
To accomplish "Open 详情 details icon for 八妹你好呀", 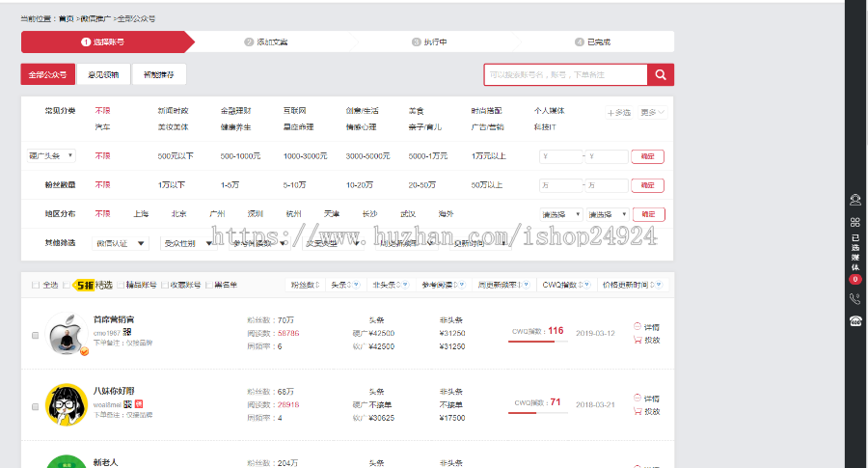I will click(637, 399).
